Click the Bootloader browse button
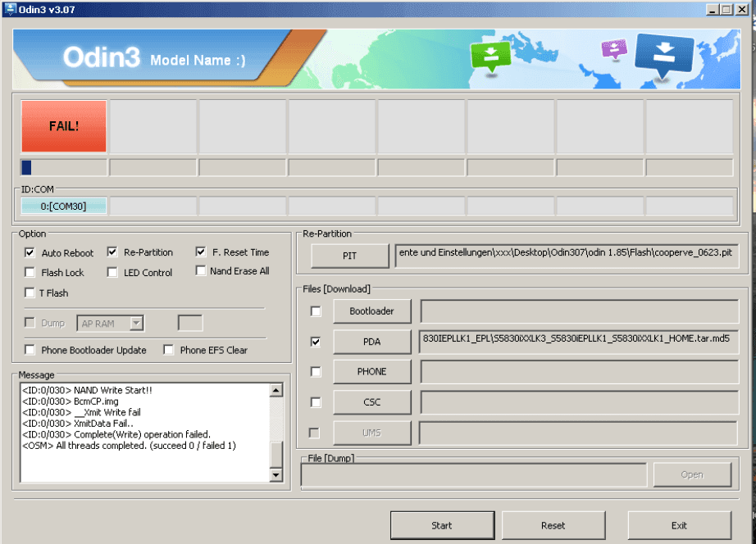The height and width of the screenshot is (544, 756). tap(372, 311)
